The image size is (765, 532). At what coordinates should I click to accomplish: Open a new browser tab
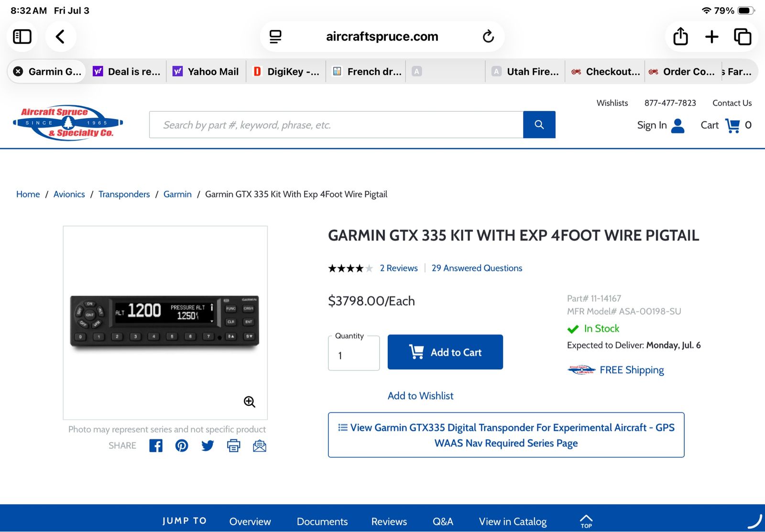[x=712, y=36]
